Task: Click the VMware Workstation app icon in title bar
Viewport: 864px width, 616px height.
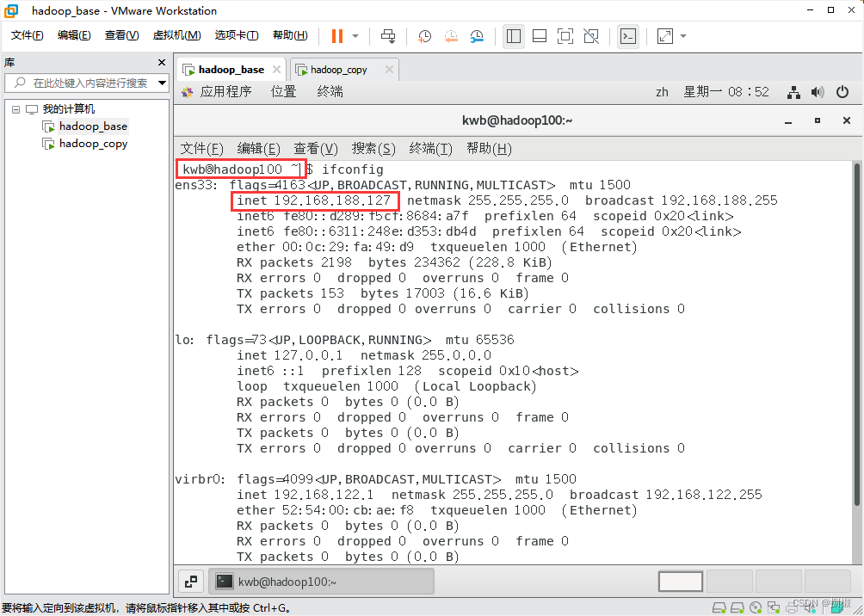Action: [x=11, y=10]
